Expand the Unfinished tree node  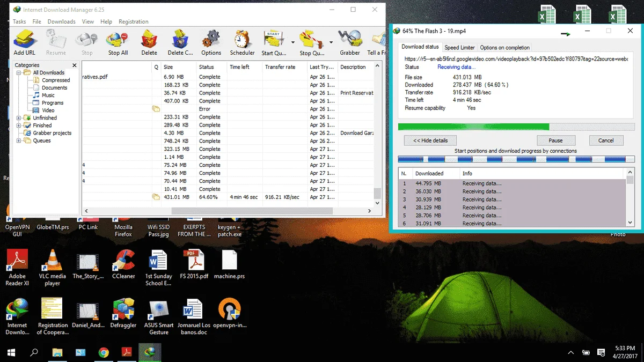pyautogui.click(x=19, y=118)
